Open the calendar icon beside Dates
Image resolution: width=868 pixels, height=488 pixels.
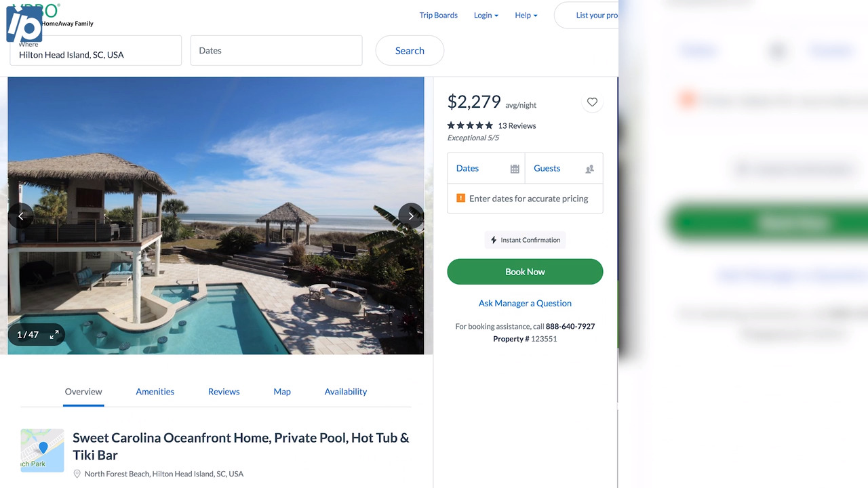pos(516,167)
